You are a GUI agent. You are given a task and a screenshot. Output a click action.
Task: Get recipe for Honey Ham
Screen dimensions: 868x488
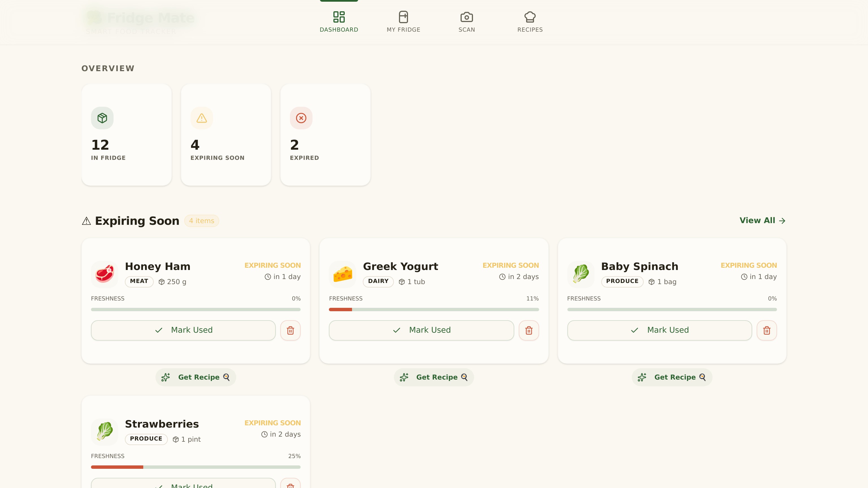click(196, 377)
